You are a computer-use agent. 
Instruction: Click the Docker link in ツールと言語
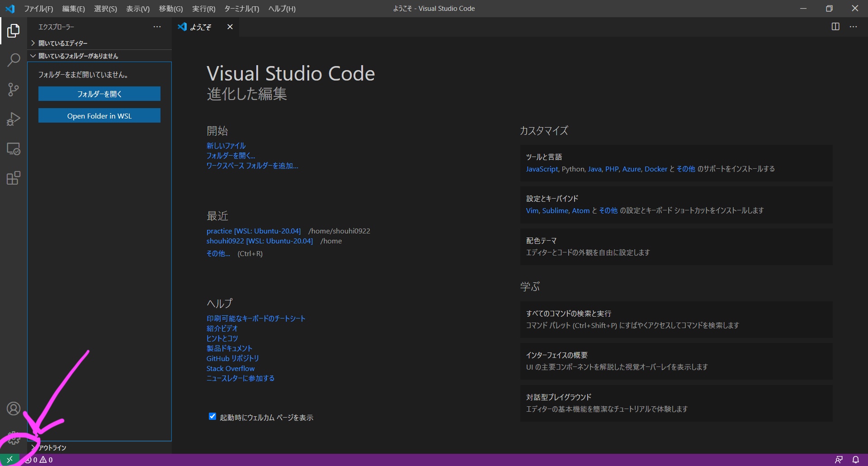pos(656,169)
